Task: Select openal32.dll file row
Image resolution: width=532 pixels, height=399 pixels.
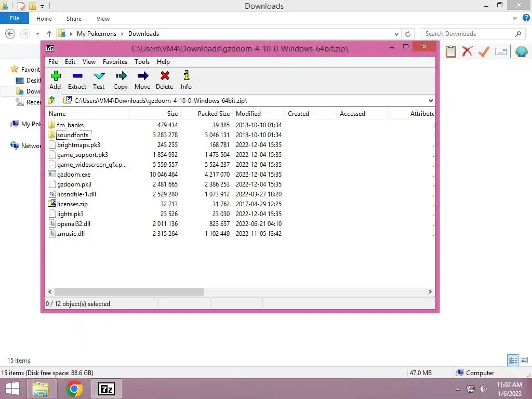Action: [x=74, y=223]
